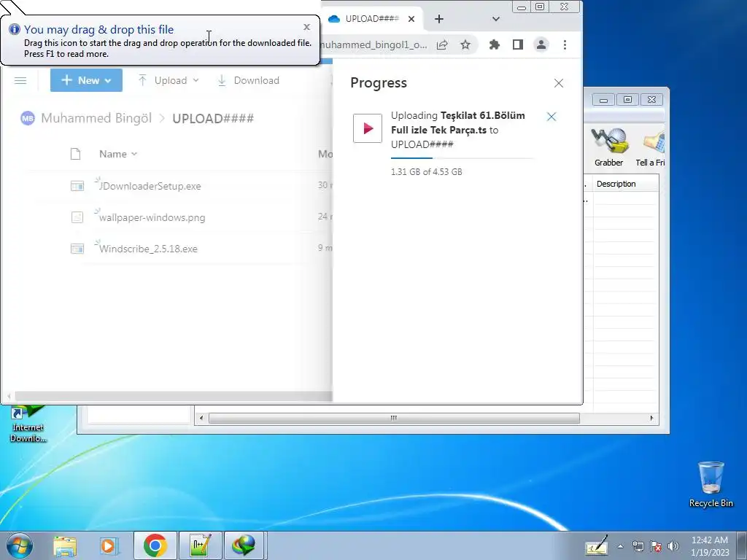
Task: Click the tablet input pen tray icon
Action: click(597, 545)
